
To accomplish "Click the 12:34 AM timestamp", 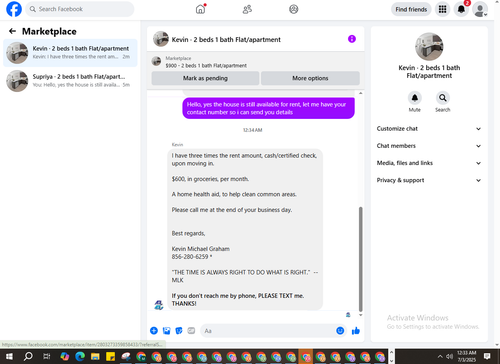I will (252, 130).
